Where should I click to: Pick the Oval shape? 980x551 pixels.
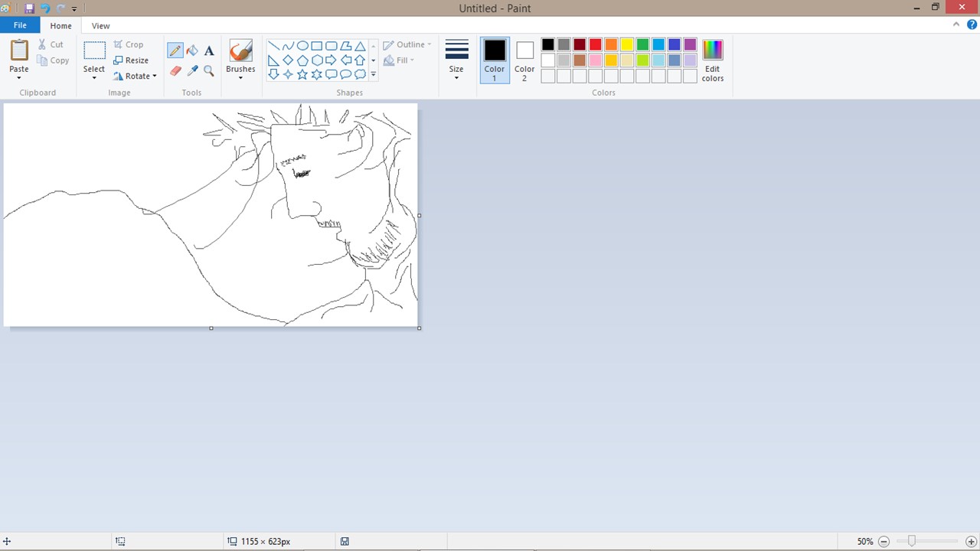pos(302,46)
